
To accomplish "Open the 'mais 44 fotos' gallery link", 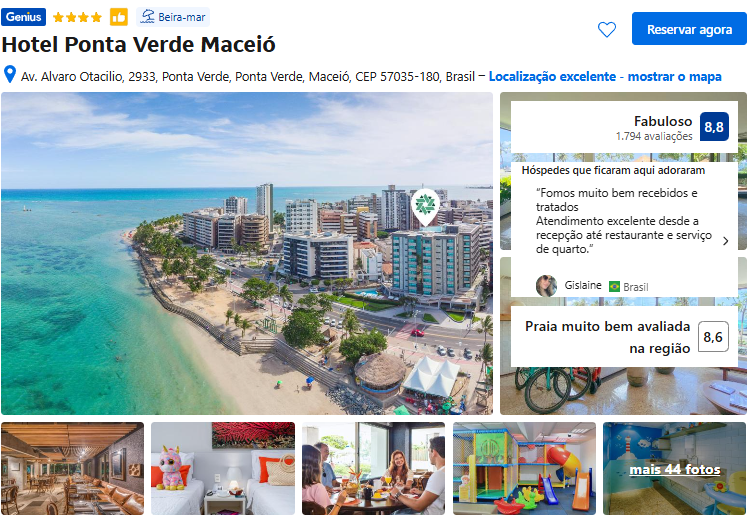I will click(675, 469).
